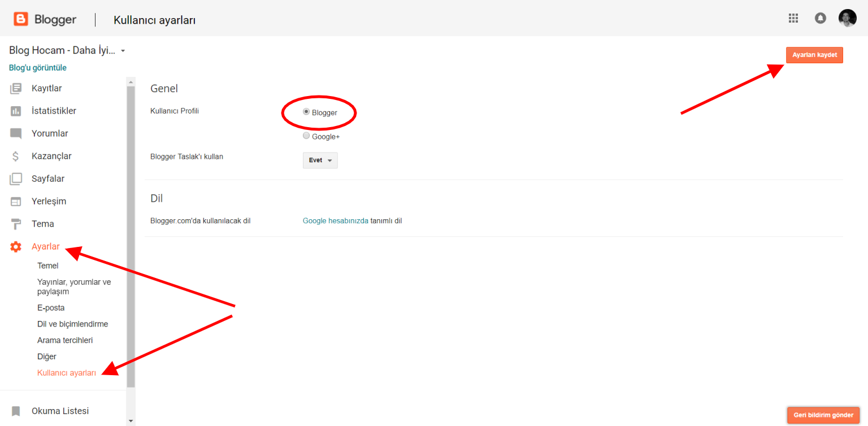Select the Google+ profile option
Viewport: 868px width, 426px height.
pyautogui.click(x=306, y=136)
